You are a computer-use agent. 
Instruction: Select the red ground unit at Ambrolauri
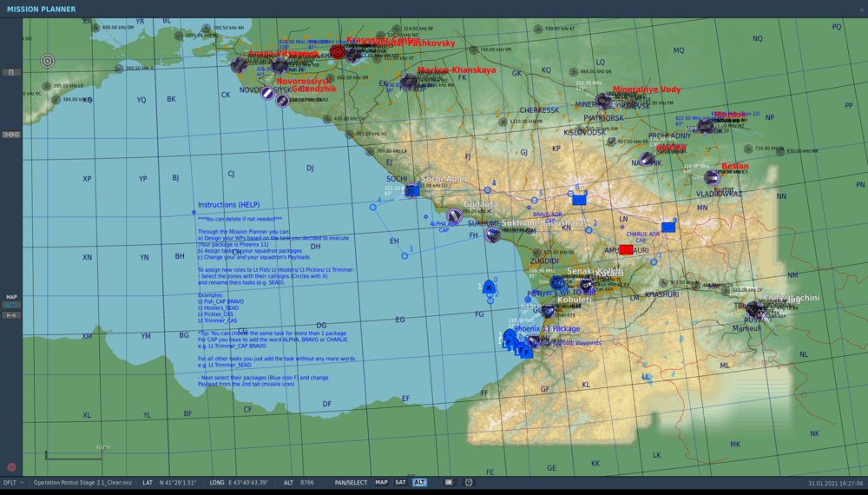point(626,250)
